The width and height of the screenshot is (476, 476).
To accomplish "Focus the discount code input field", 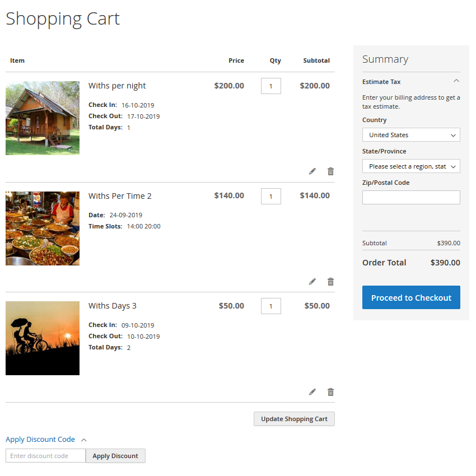I will click(45, 456).
